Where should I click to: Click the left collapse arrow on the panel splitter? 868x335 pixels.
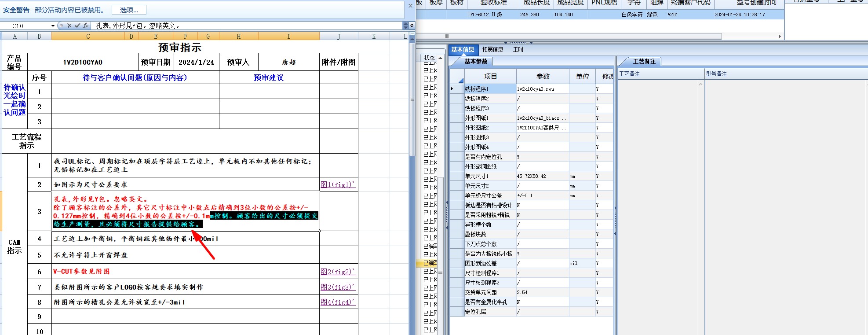click(447, 202)
